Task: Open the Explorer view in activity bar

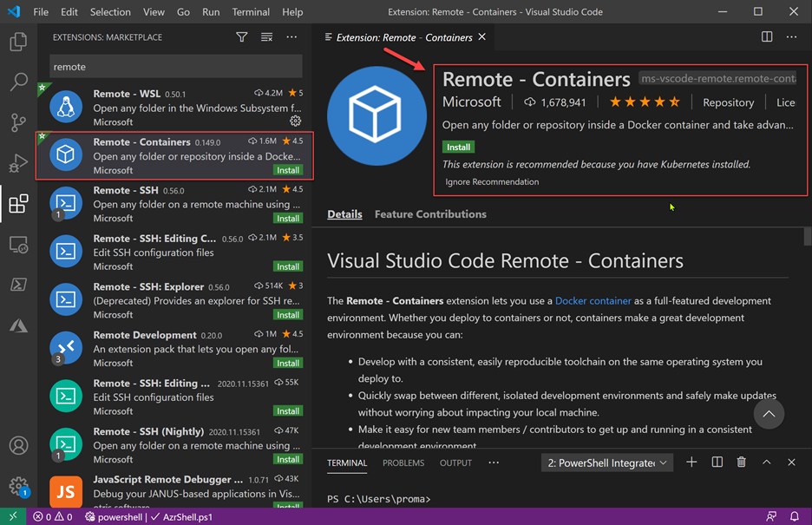Action: 18,42
